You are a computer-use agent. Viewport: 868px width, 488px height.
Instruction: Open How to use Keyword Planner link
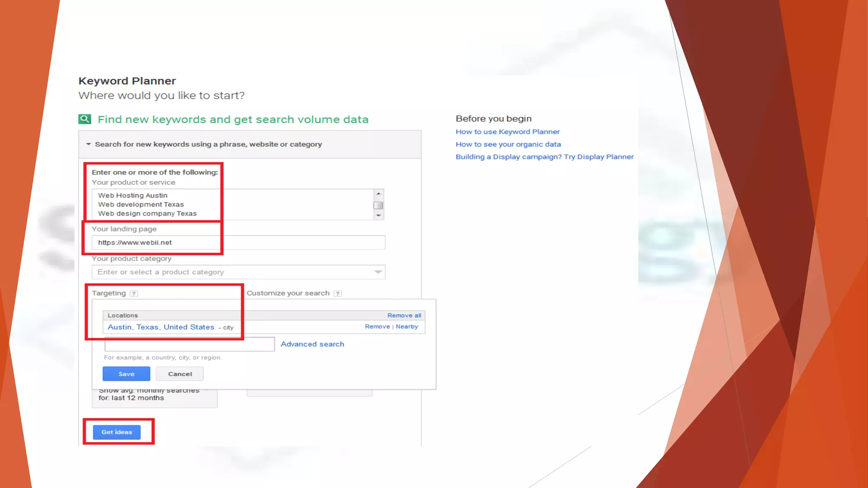pyautogui.click(x=507, y=132)
